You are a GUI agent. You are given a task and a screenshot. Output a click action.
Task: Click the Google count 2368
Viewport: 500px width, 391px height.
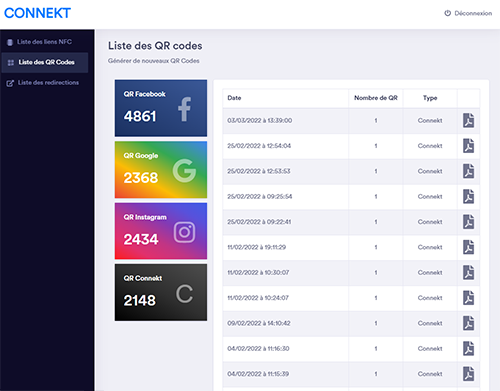[x=141, y=178]
